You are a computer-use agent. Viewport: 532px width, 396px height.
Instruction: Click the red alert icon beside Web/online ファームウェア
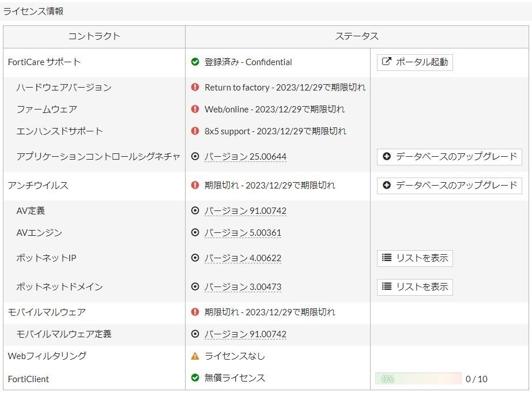point(196,109)
